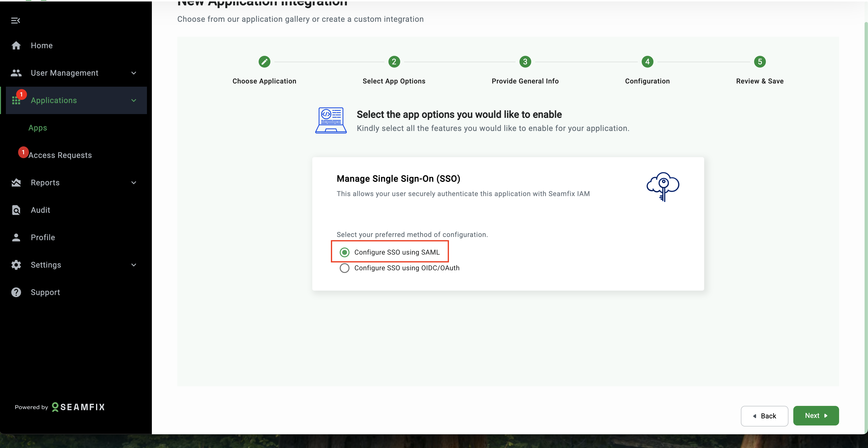Click the Reports chart icon
The image size is (868, 448).
[16, 183]
